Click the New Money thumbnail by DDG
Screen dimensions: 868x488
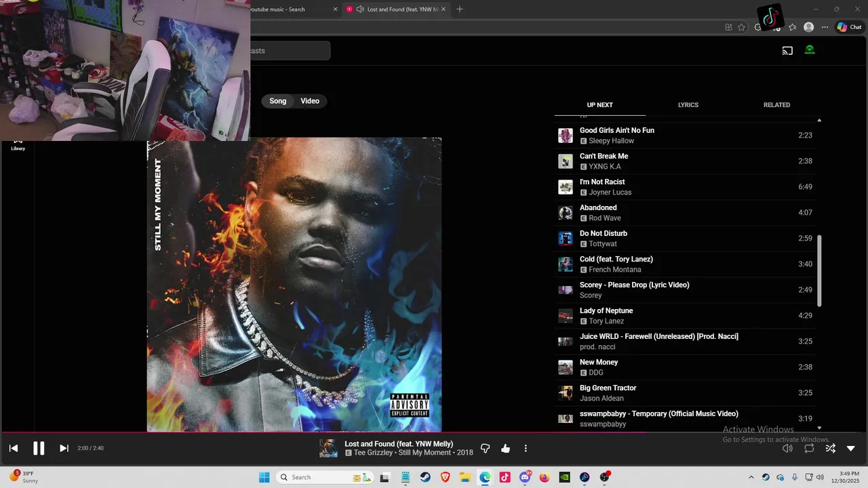566,367
